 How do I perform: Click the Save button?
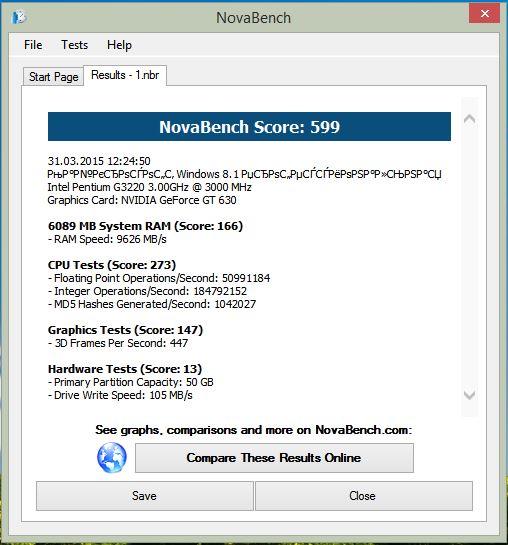(x=145, y=496)
